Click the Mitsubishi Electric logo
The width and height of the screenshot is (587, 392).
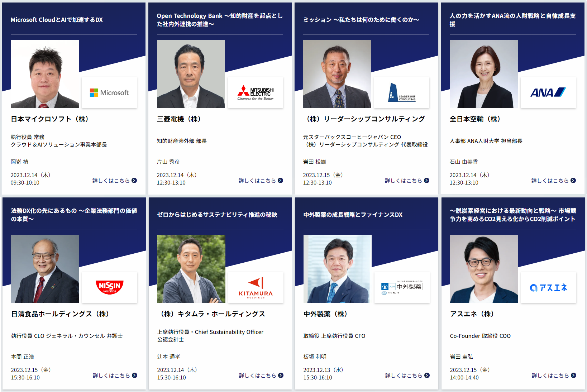click(x=256, y=93)
